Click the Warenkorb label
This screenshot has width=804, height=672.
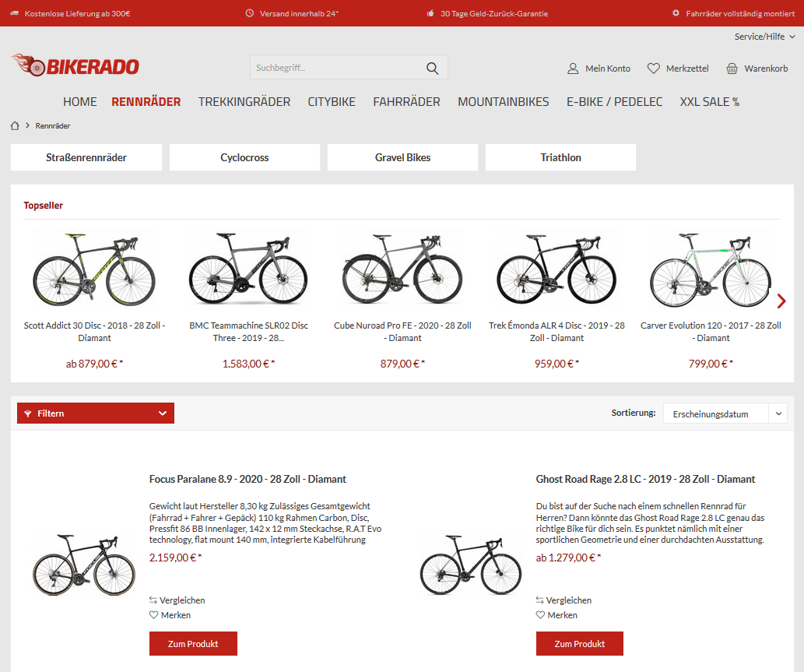(x=766, y=69)
